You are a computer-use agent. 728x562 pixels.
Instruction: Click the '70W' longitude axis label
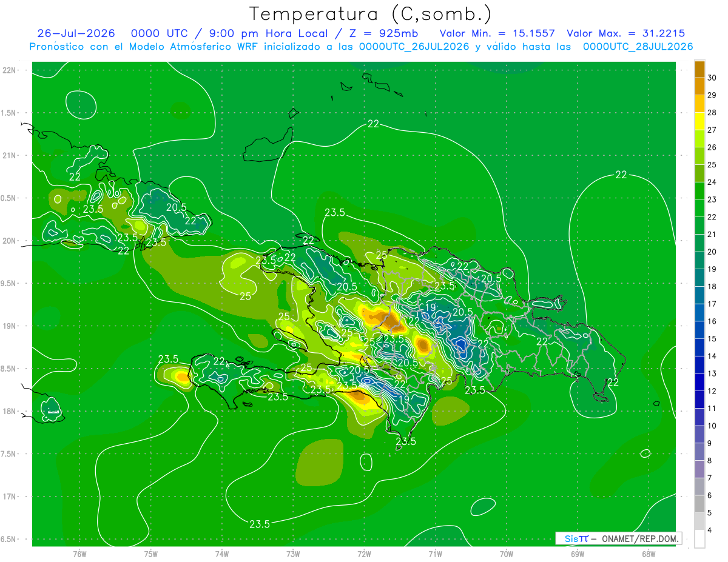(507, 554)
